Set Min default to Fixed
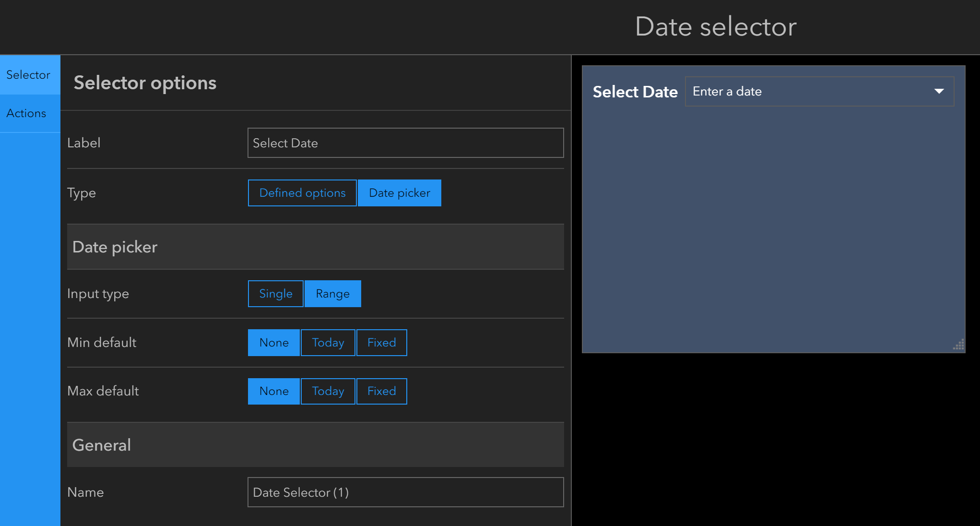 coord(381,343)
